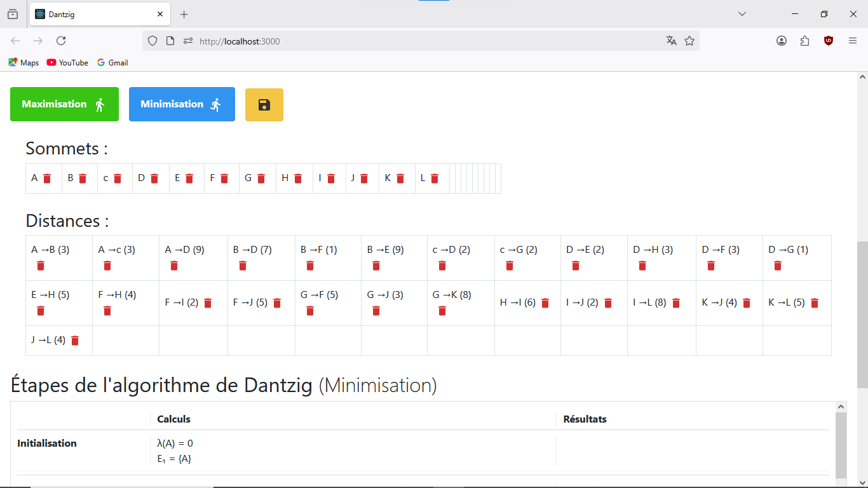
Task: Open the Extensions panel
Action: click(x=805, y=41)
